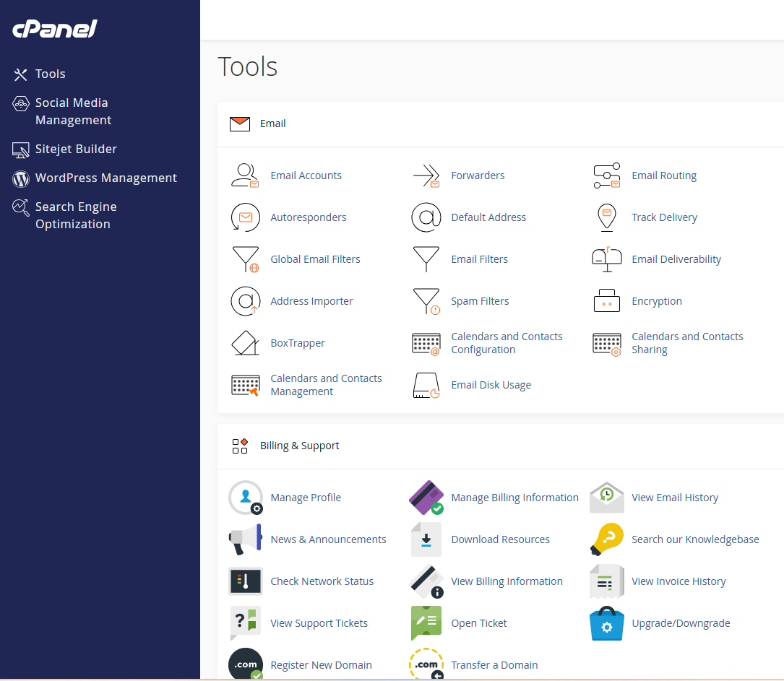Click the Register New Domain .com icon

(246, 664)
